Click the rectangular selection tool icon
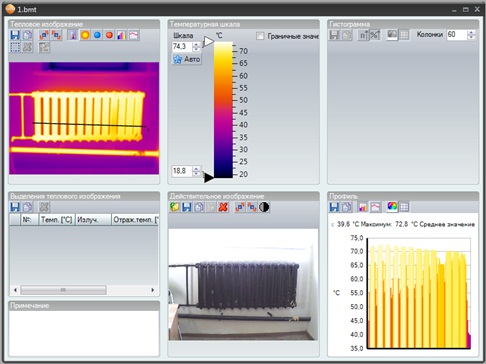The image size is (486, 364). [15, 47]
